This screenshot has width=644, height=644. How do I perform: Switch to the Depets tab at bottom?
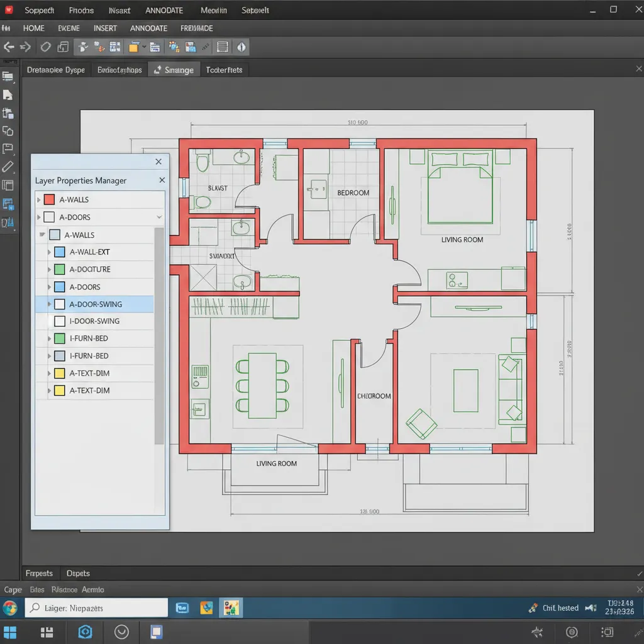point(78,573)
